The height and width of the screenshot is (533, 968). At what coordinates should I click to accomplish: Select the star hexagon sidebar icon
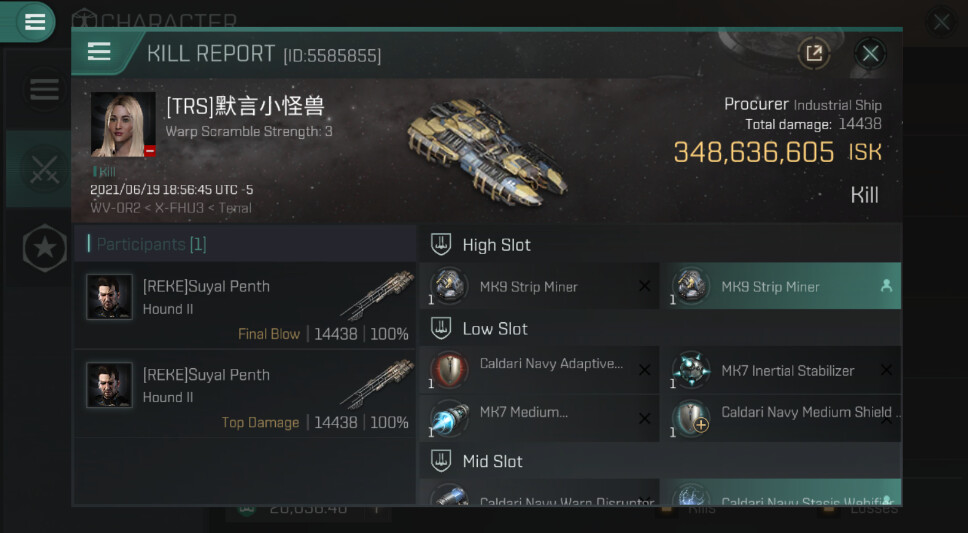click(x=44, y=248)
